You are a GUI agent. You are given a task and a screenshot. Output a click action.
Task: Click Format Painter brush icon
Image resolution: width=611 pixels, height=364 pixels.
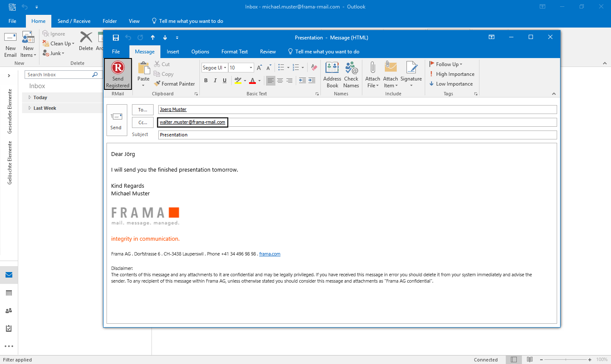coord(157,83)
